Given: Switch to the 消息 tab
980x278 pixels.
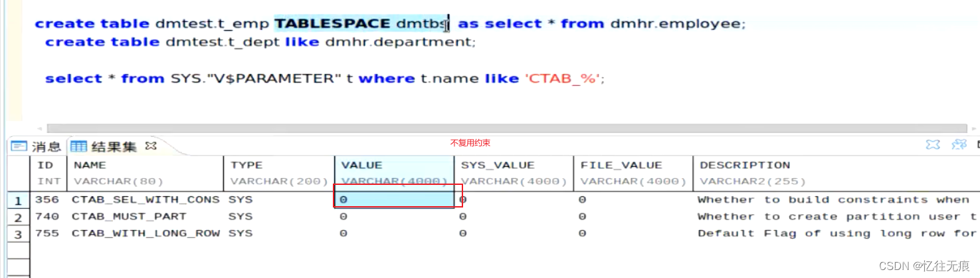Looking at the screenshot, I should tap(37, 146).
